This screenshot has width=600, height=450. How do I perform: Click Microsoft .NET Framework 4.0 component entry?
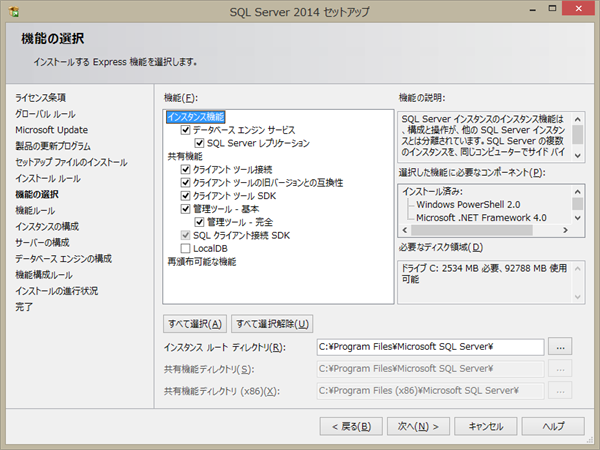click(481, 218)
